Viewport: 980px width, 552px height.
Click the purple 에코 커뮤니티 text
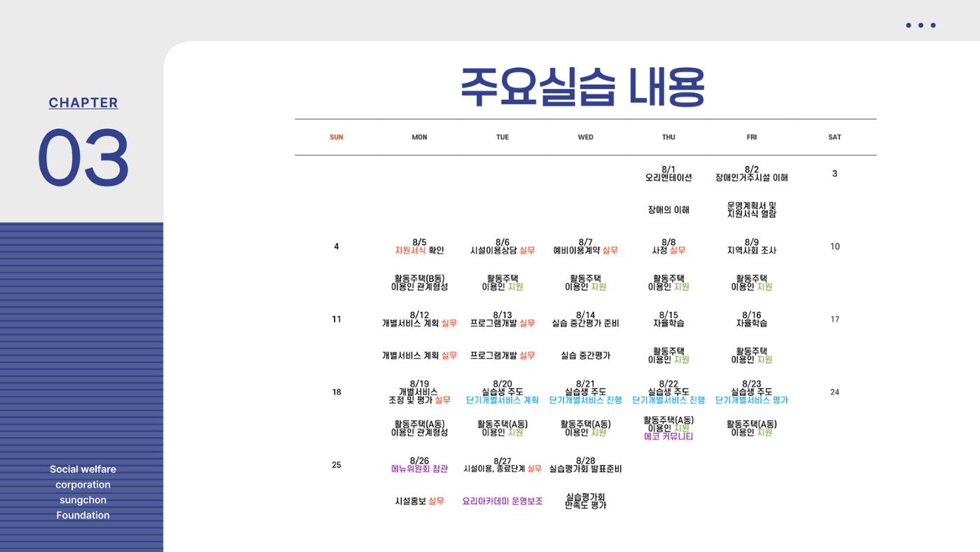point(668,437)
